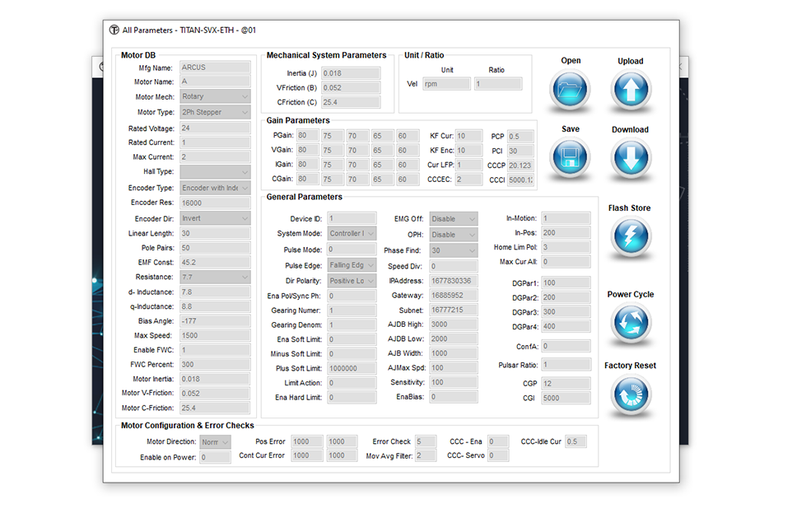
Task: Focus the Inertia (J) field
Action: coord(350,73)
